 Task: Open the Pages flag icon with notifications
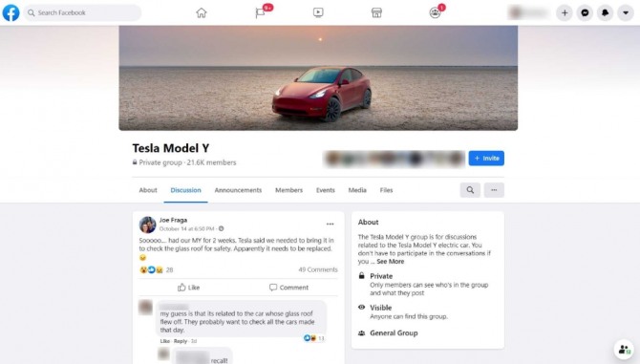(261, 12)
